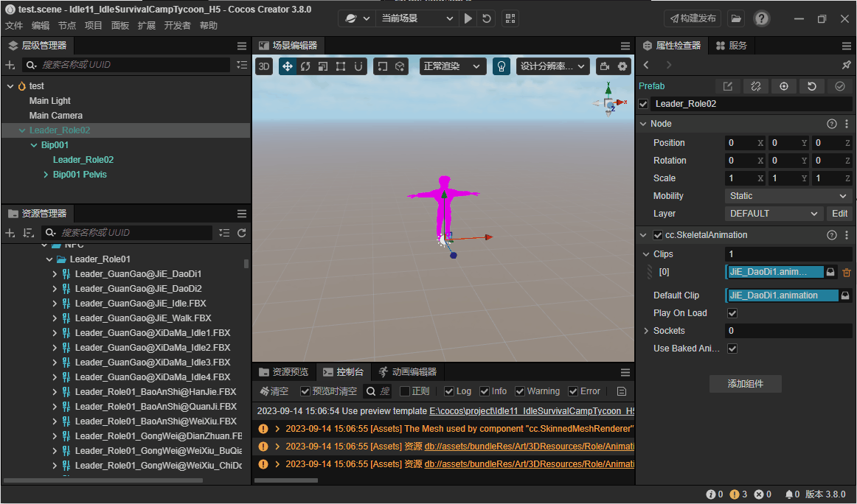The width and height of the screenshot is (857, 504).
Task: Click the 构建发布 button
Action: tap(693, 18)
